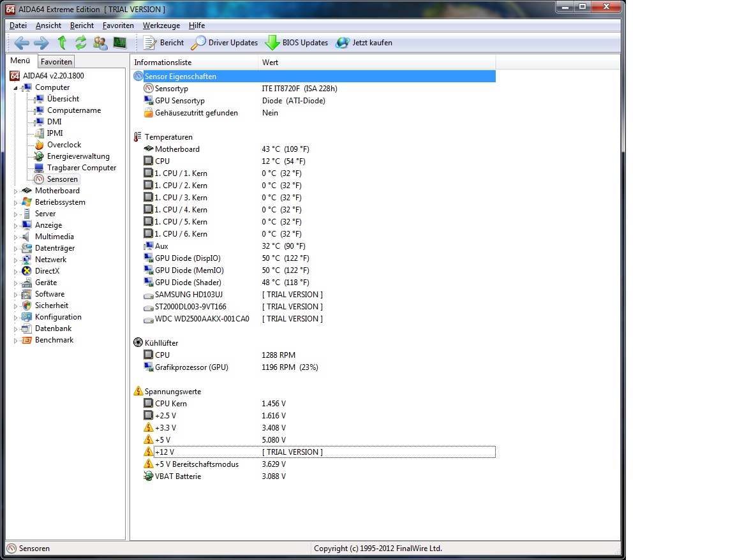This screenshot has width=735, height=560.
Task: Click the Sicherheit shield icon
Action: [x=27, y=306]
